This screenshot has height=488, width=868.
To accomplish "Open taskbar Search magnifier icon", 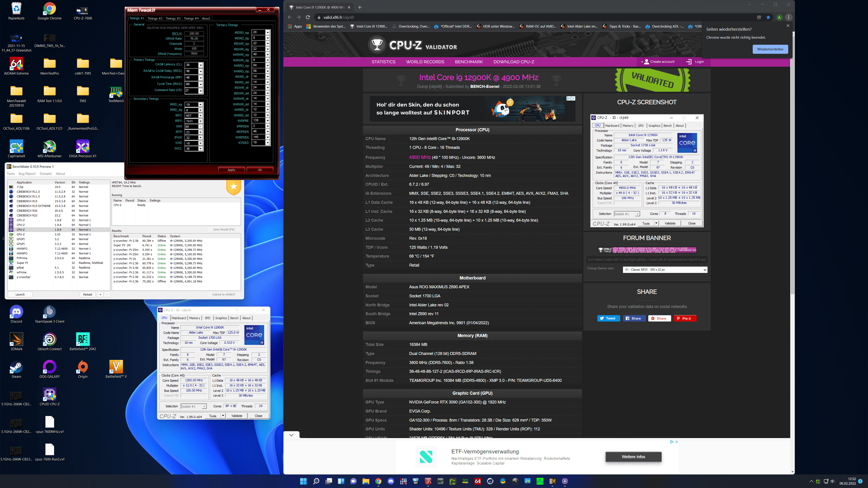I will pos(316,481).
